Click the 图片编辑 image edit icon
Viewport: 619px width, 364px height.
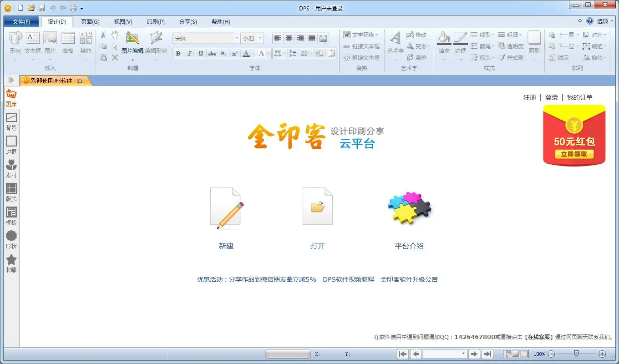132,43
